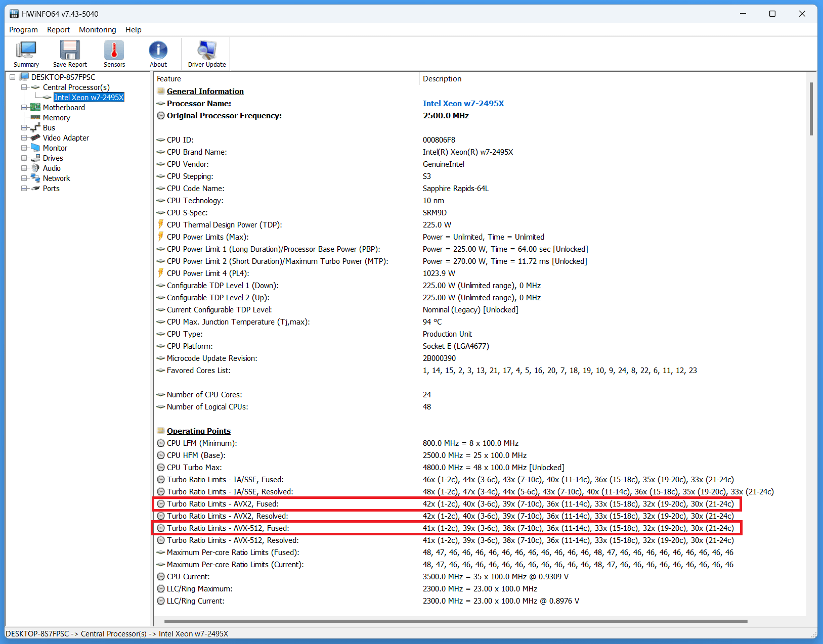
Task: Click the status bar path text
Action: [x=117, y=633]
